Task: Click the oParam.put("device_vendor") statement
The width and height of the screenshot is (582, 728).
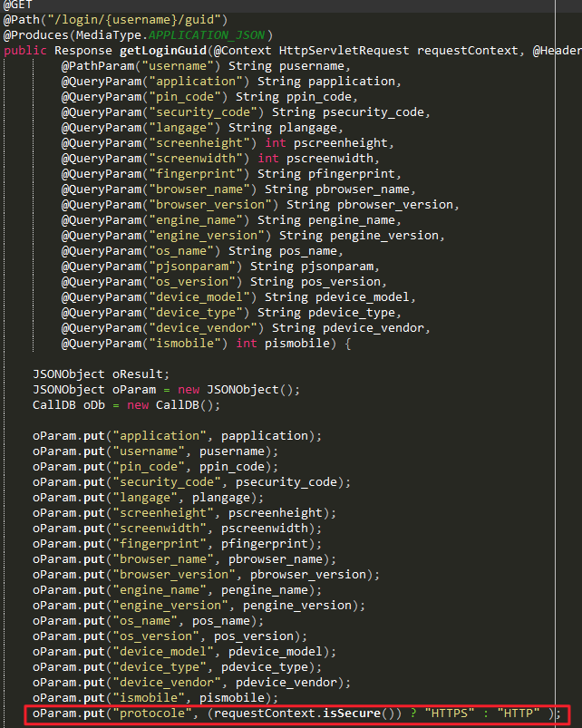Action: tap(178, 682)
